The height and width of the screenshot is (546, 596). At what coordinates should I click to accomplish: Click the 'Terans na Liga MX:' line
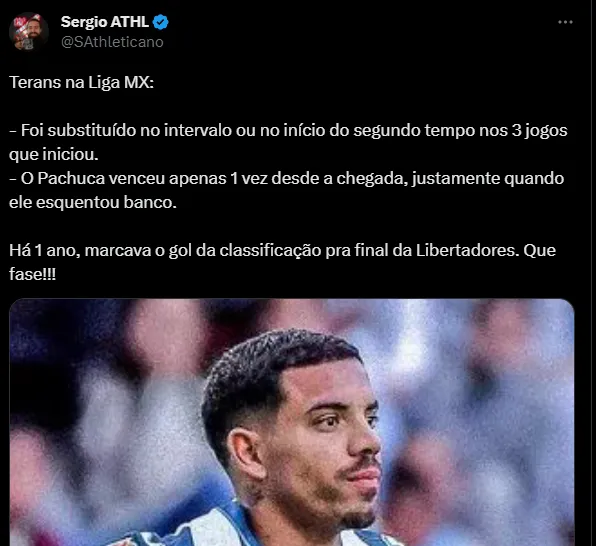[x=81, y=82]
